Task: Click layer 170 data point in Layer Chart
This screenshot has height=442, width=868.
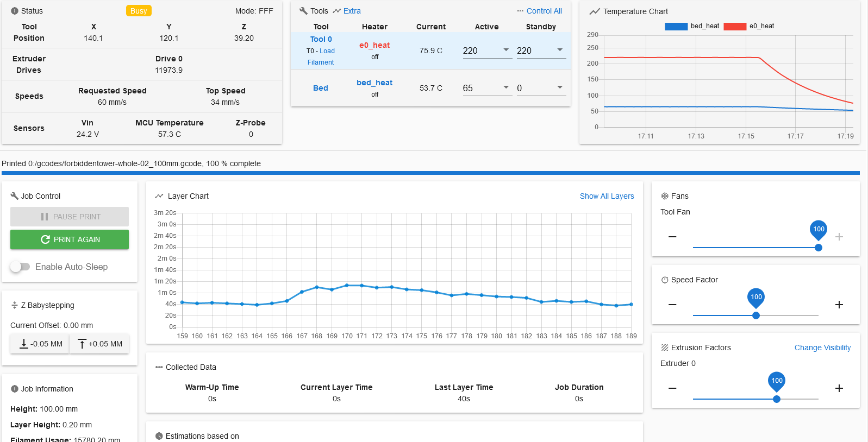Action: 347,285
